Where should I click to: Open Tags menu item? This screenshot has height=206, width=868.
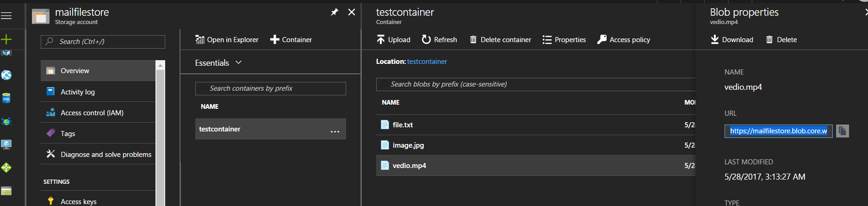click(98, 133)
